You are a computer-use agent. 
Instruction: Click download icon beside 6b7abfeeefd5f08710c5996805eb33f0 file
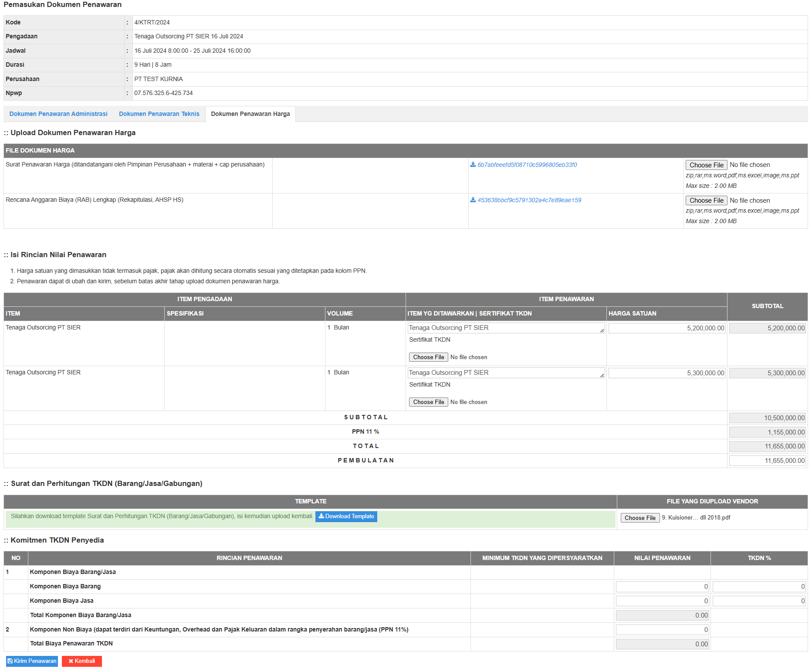(x=473, y=165)
